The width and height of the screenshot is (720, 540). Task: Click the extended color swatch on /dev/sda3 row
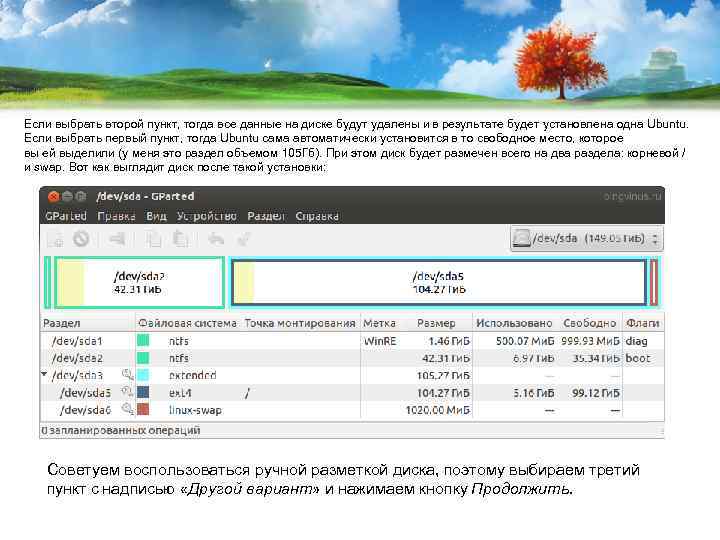coord(143,375)
